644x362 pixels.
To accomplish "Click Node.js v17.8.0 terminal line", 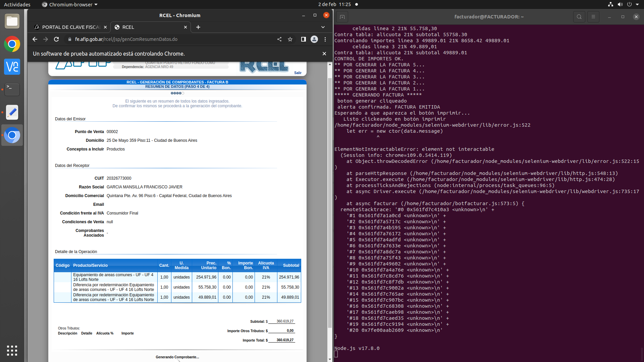I will (357, 348).
